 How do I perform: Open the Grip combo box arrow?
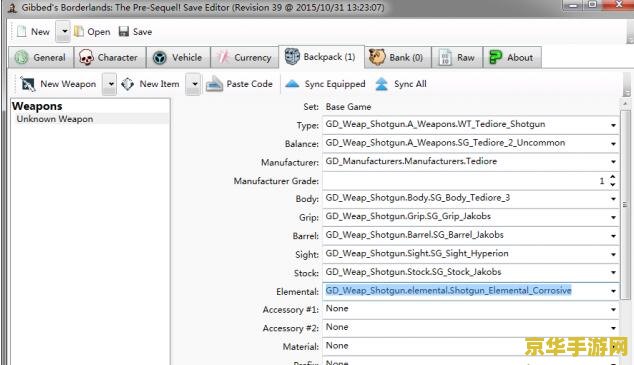click(x=613, y=217)
